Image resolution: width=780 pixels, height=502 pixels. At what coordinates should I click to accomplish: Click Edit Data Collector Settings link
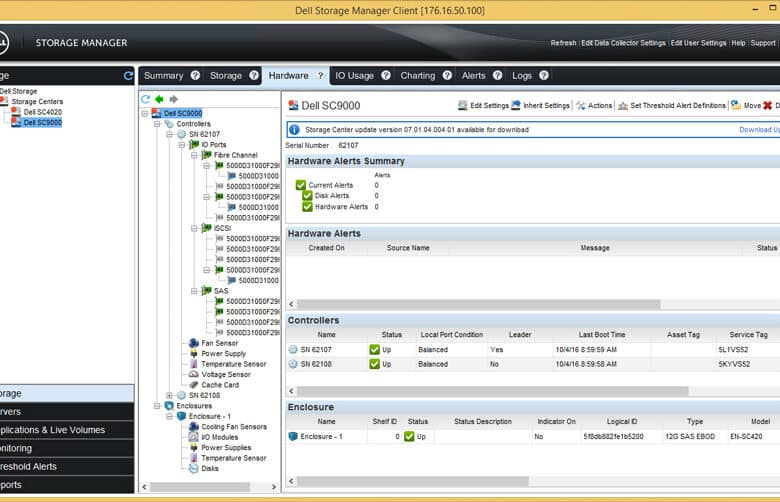623,43
